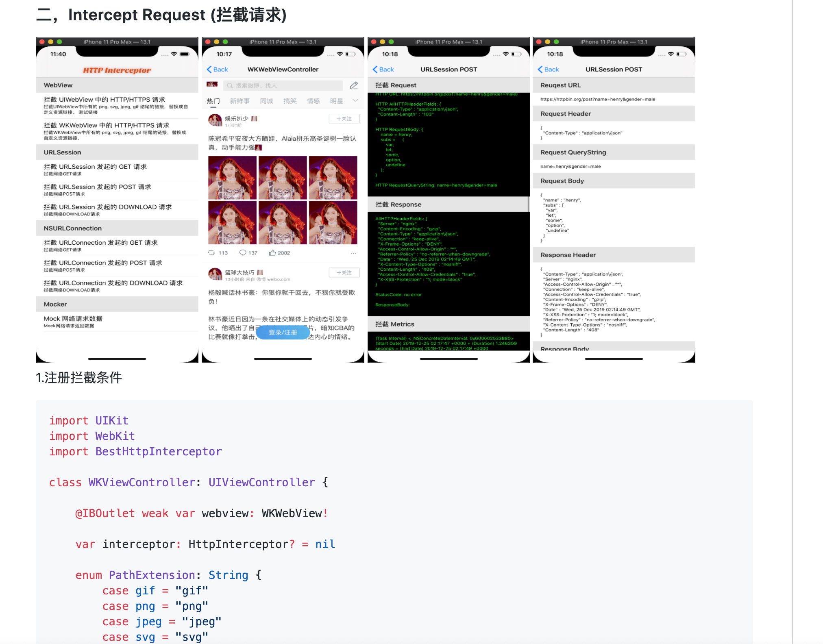Click the compose pencil icon in Weibo
The image size is (823, 644).
pos(354,85)
